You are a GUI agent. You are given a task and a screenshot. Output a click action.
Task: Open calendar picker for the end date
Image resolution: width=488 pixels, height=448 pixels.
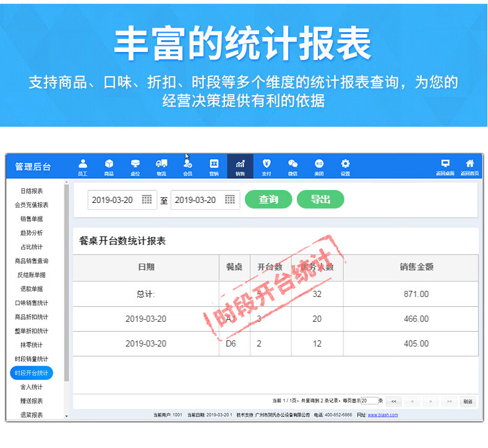229,199
